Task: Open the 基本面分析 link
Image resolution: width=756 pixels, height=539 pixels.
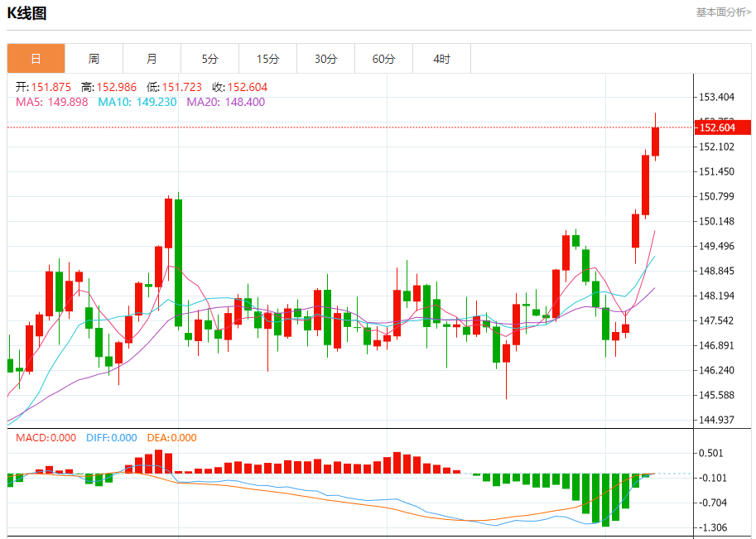Action: (723, 12)
